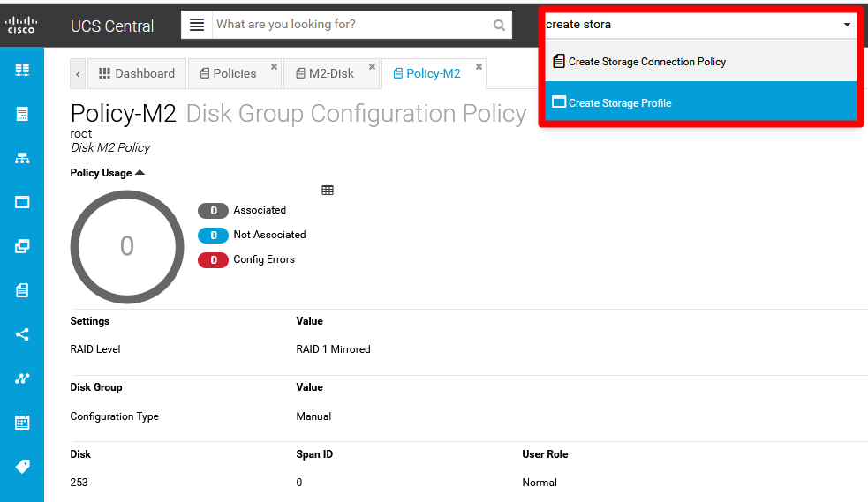
Task: Open the search options hamburger menu
Action: 197,25
